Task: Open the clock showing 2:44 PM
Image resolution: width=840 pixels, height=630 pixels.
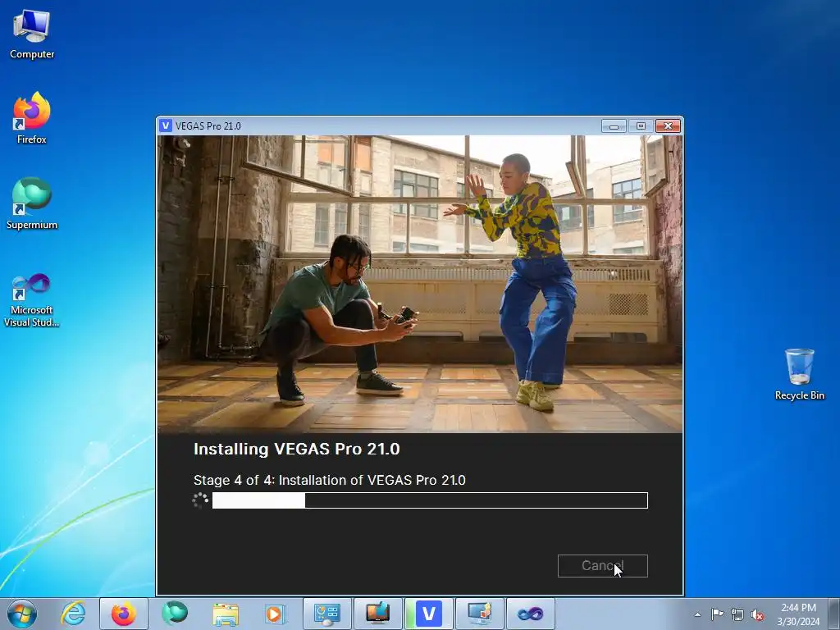Action: point(798,614)
